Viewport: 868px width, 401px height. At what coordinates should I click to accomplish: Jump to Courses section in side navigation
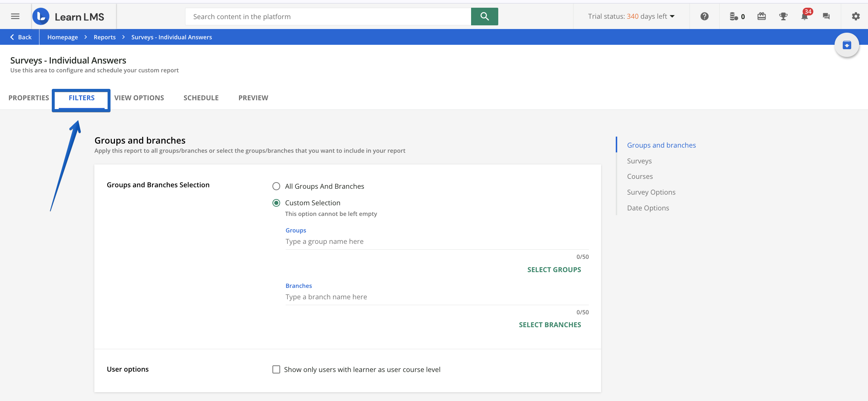pos(640,176)
